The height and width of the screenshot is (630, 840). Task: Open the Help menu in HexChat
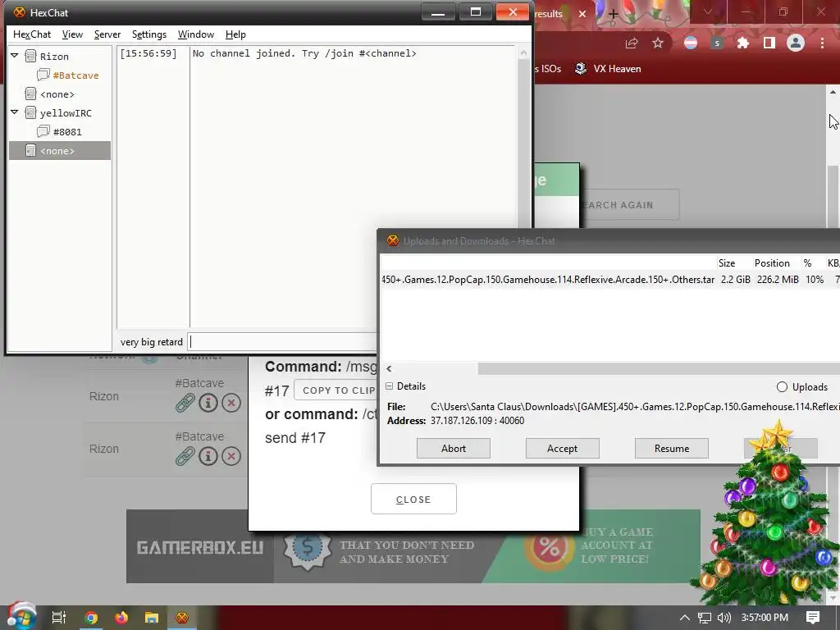point(235,34)
